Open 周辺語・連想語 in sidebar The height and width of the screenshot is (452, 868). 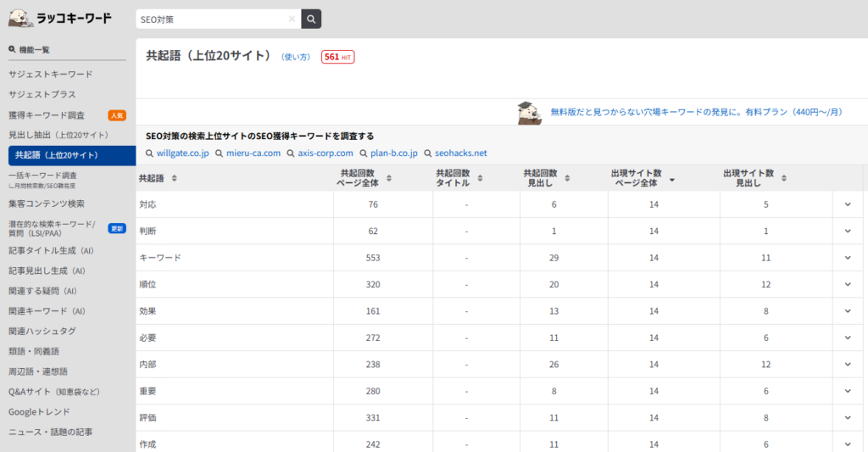(38, 371)
